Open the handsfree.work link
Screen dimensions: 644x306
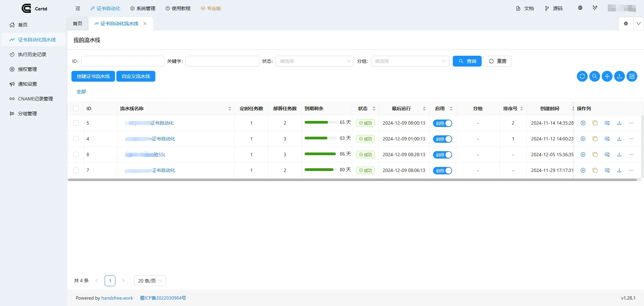117,298
